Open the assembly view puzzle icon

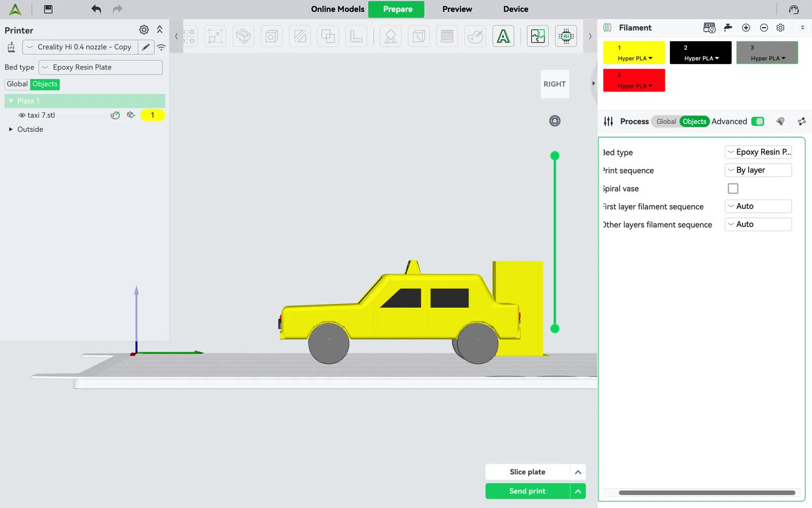[537, 36]
